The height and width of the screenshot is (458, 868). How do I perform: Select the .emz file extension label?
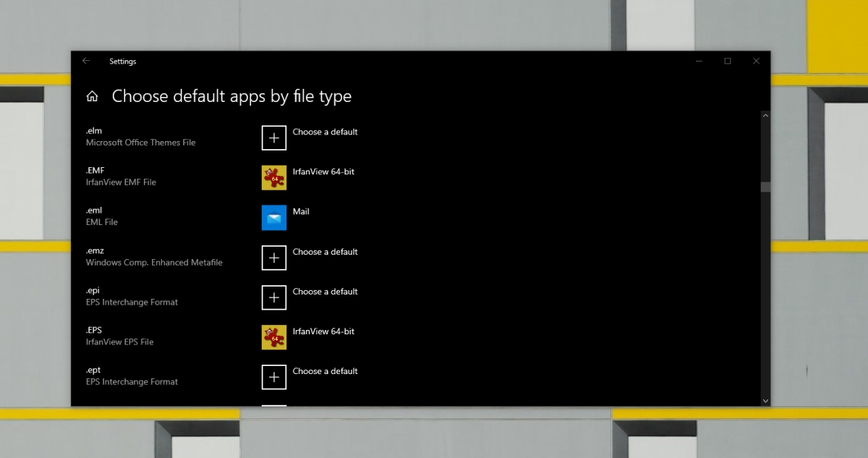click(95, 251)
